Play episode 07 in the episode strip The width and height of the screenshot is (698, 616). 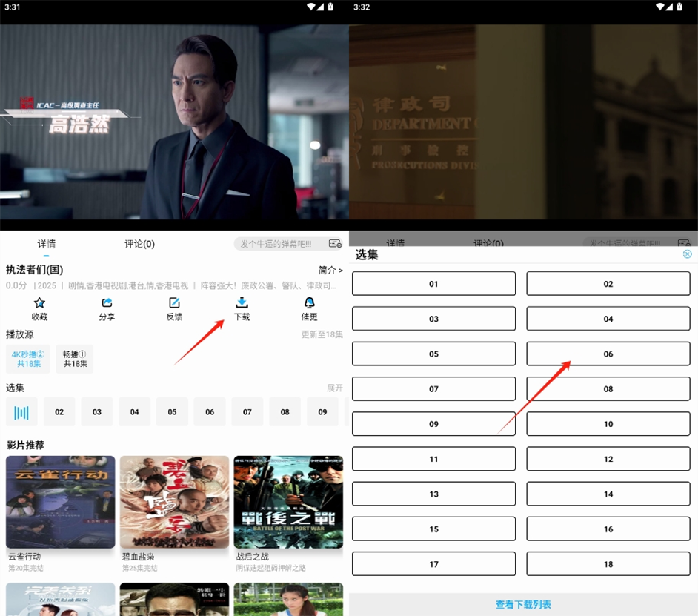tap(247, 412)
